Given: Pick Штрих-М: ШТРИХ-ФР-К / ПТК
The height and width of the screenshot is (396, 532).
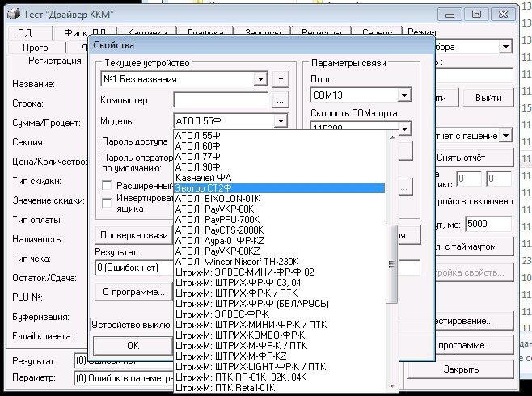Looking at the screenshot, I should coord(280,293).
